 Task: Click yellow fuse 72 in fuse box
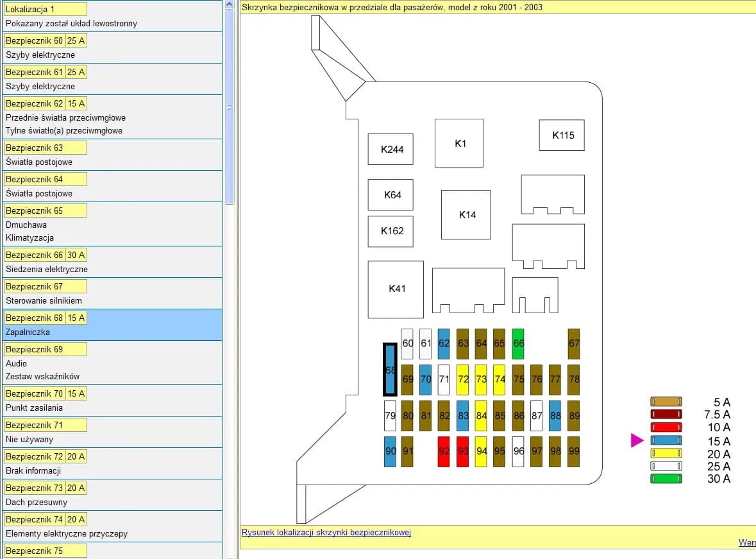tap(463, 379)
